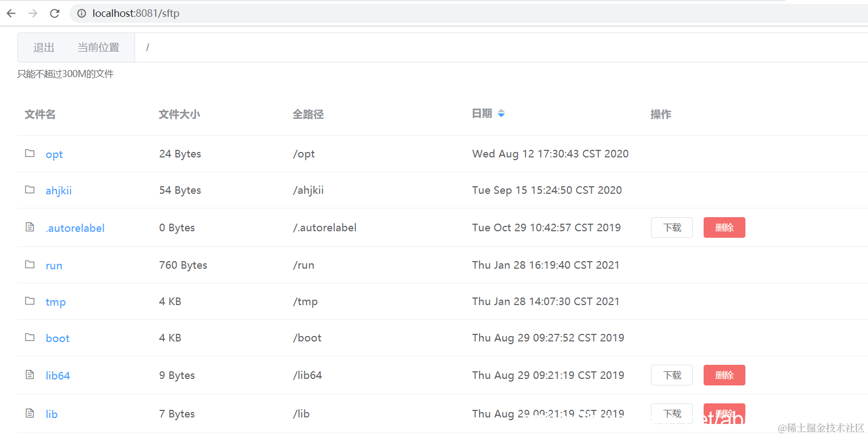Delete the .autorelabel file with 删除
Image resolution: width=868 pixels, height=437 pixels.
[724, 227]
